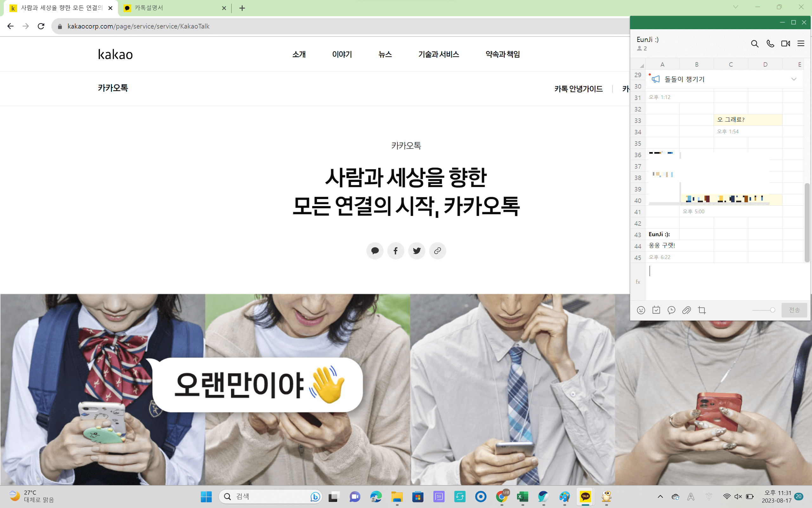
Task: Open a new browser tab
Action: click(x=242, y=8)
